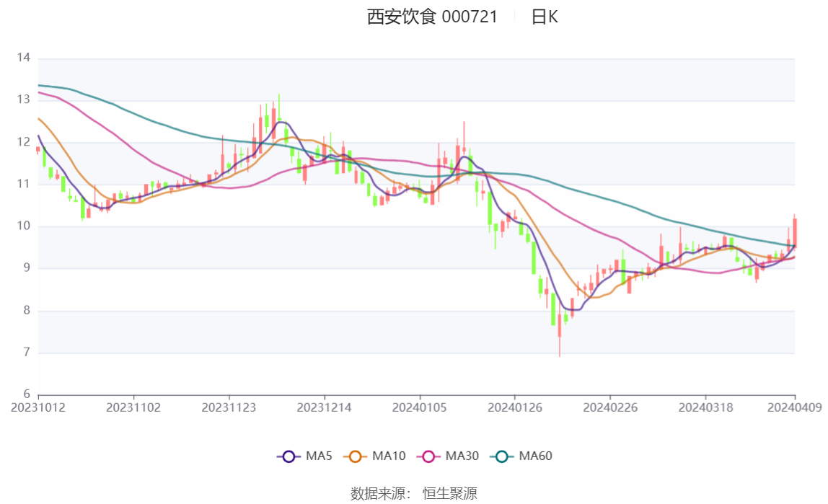Hide the MA60 line via its label

coord(535,456)
